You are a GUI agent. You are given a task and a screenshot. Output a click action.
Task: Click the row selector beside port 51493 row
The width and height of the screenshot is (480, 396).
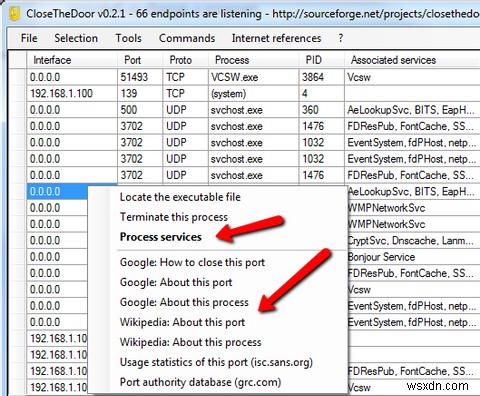pyautogui.click(x=18, y=77)
